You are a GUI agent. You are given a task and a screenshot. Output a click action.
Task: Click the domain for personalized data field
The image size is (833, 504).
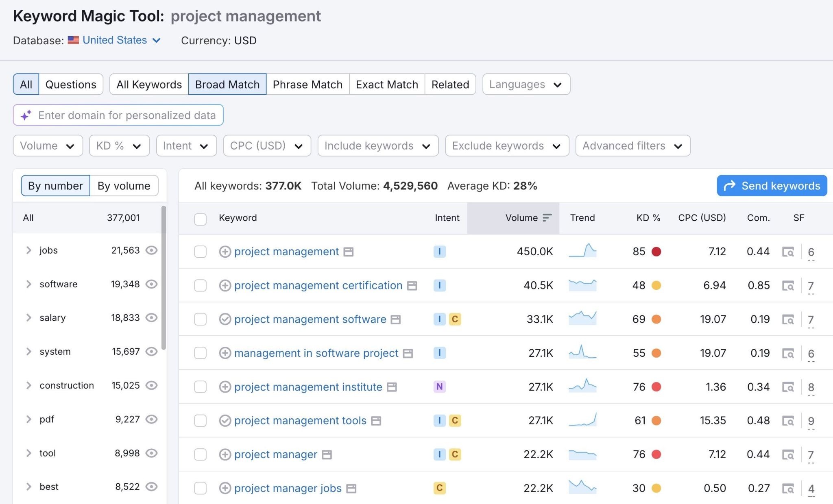pyautogui.click(x=118, y=115)
